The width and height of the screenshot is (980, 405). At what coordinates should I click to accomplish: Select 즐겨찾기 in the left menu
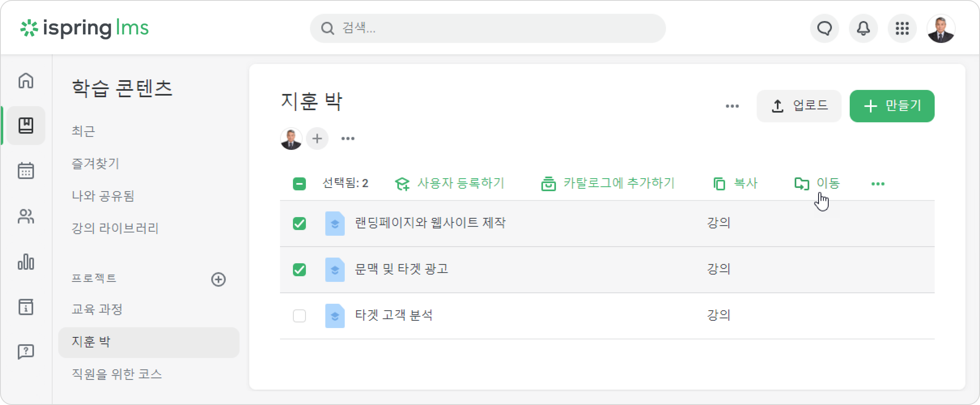(95, 163)
